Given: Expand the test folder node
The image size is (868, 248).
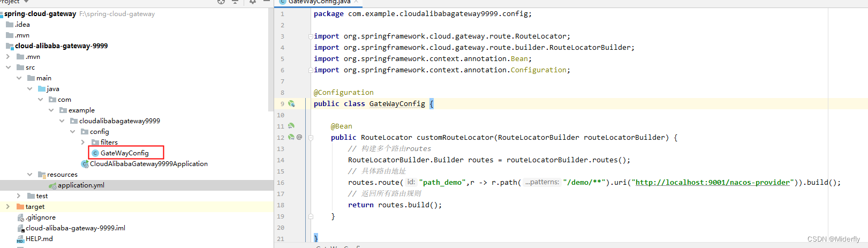Looking at the screenshot, I should click(x=19, y=196).
